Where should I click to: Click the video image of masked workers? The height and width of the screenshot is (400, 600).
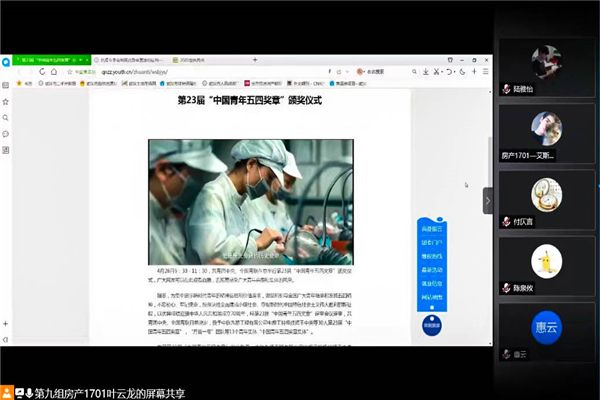[x=251, y=202]
